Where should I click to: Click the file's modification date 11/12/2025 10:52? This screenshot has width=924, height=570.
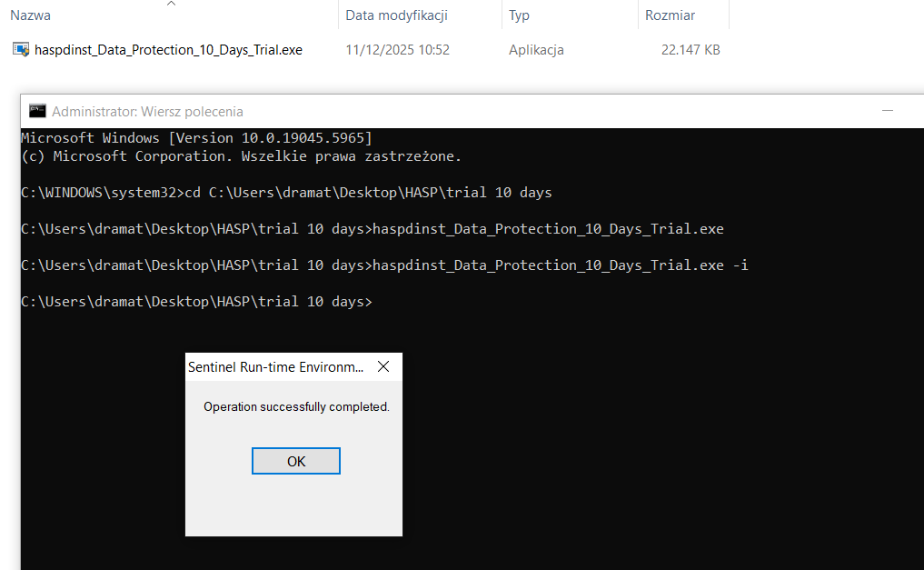(x=397, y=50)
